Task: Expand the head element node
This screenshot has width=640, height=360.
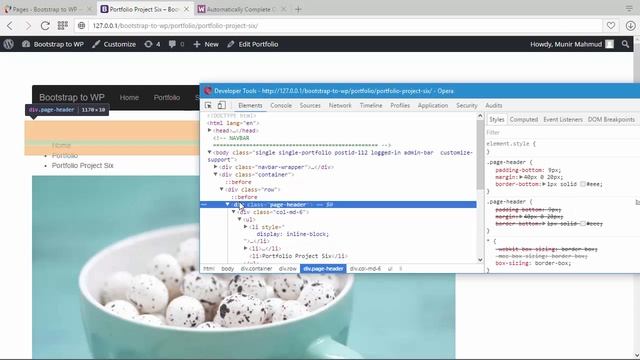Action: (210, 130)
